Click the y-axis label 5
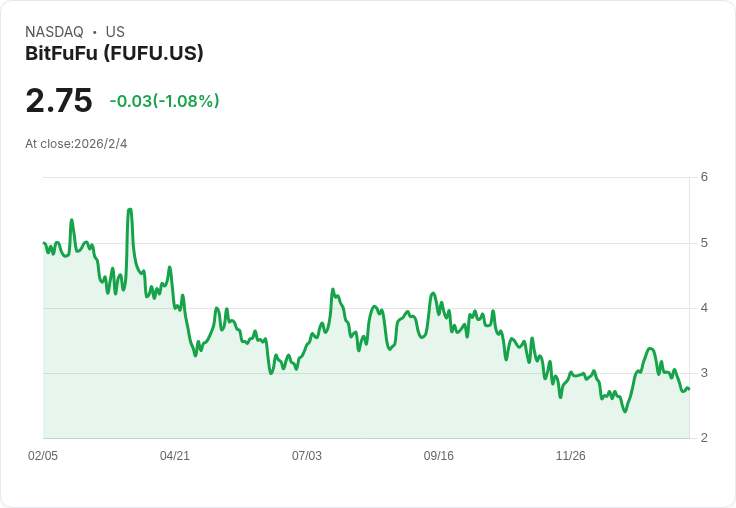This screenshot has height=508, width=736. tap(704, 243)
